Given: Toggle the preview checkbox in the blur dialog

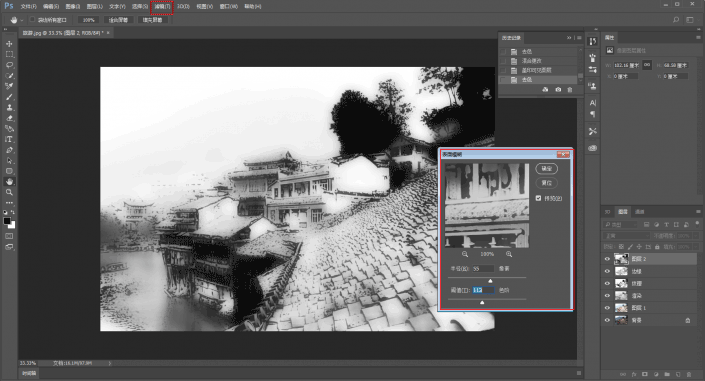Looking at the screenshot, I should 538,198.
